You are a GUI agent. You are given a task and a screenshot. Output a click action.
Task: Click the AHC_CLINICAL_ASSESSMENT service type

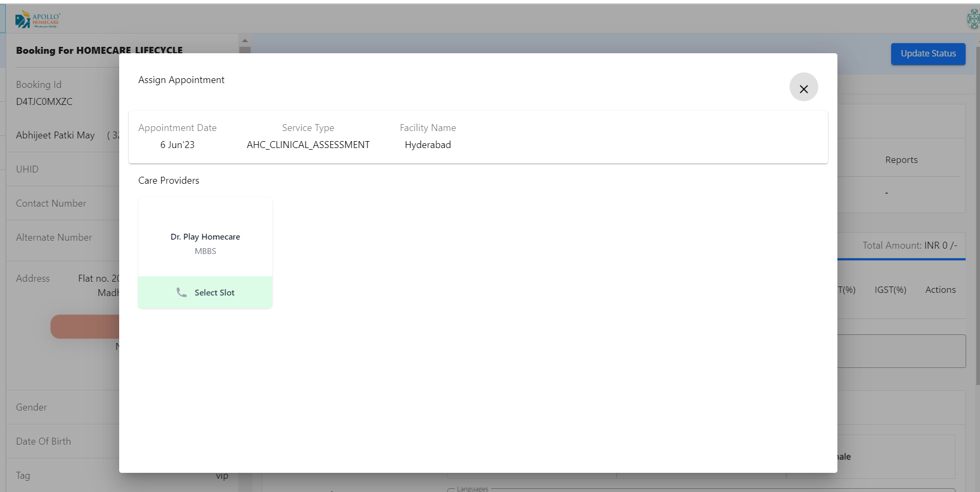308,144
